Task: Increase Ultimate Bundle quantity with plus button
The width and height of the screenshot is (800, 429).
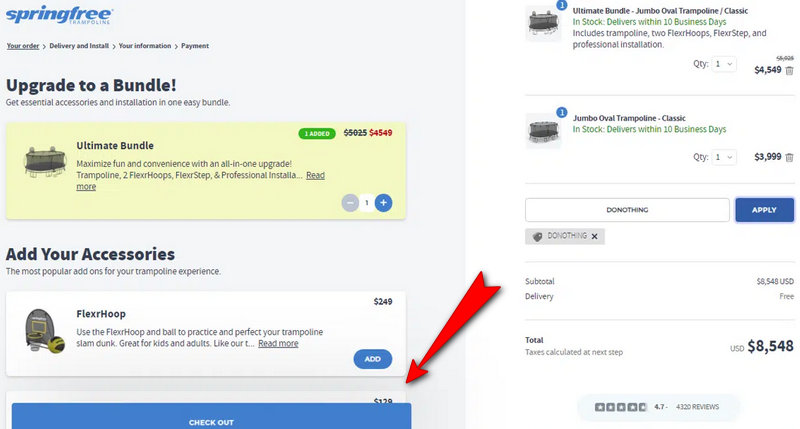Action: click(384, 203)
